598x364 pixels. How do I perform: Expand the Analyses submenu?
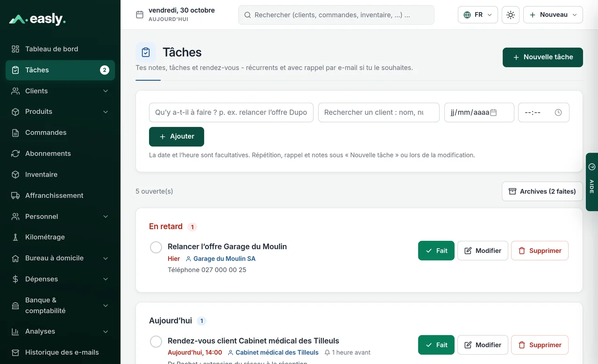[x=106, y=331]
